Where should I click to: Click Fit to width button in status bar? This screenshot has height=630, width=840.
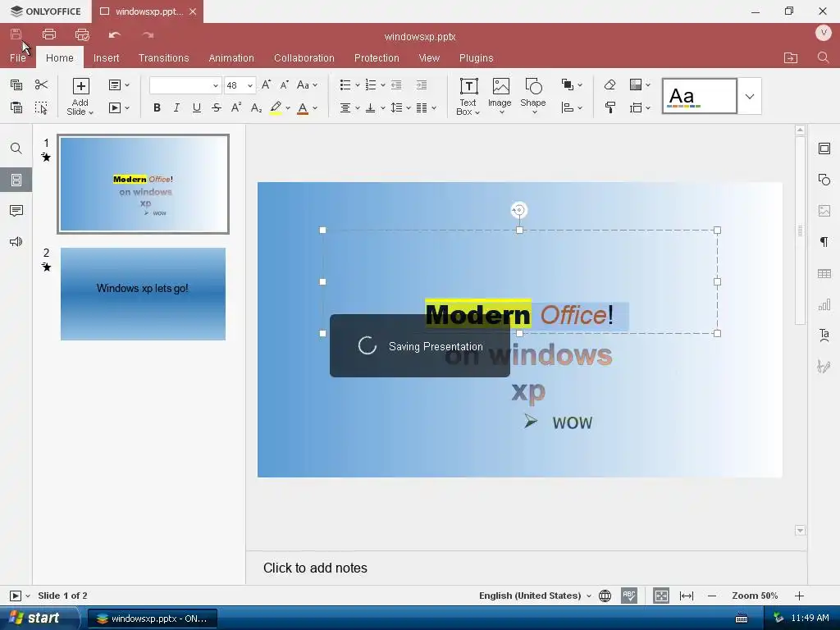click(x=687, y=596)
